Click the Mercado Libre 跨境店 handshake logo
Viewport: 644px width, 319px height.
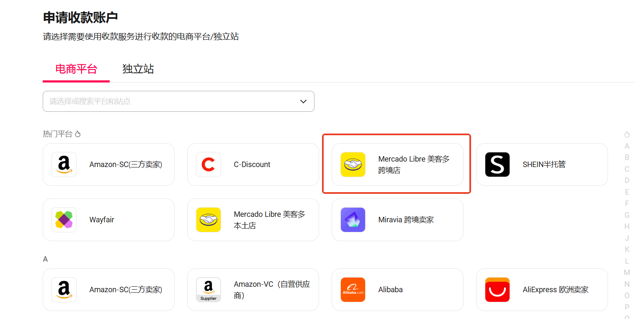[x=353, y=165]
